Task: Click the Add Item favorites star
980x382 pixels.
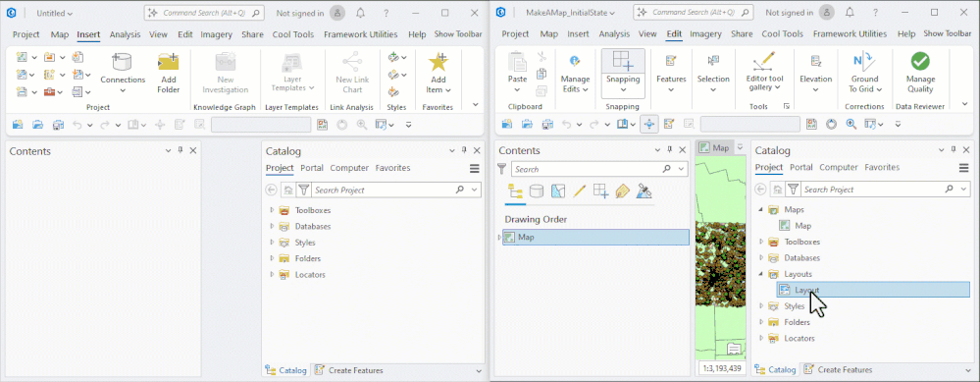Action: pyautogui.click(x=438, y=73)
